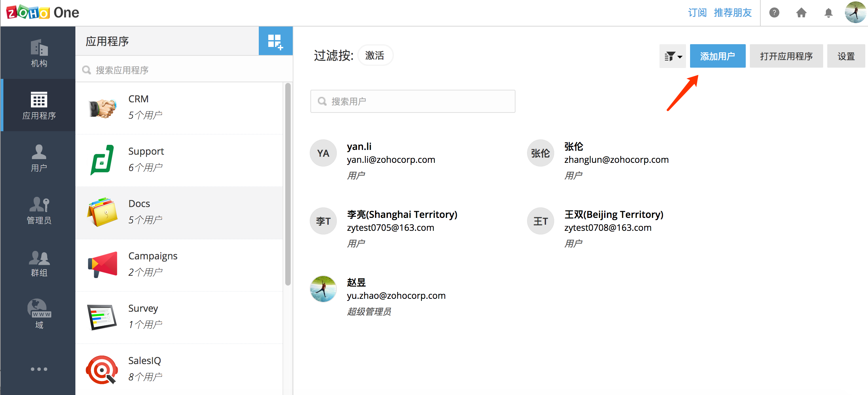Open the 群组 groups section
The width and height of the screenshot is (868, 395).
point(39,263)
